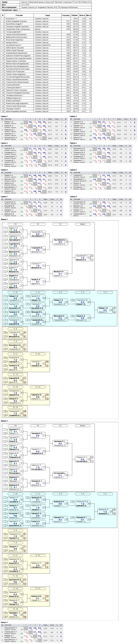
Task: Click the Рейтинг column header
Action: [75, 15]
